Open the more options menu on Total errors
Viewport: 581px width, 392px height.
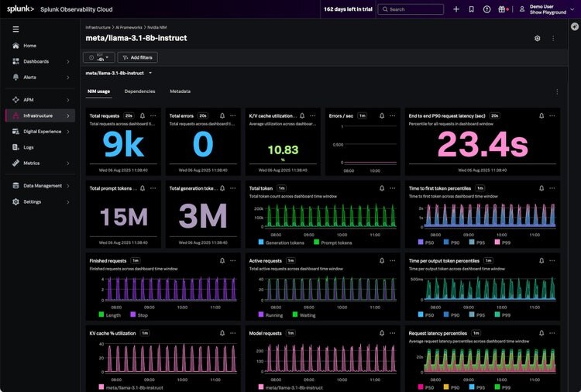point(232,115)
